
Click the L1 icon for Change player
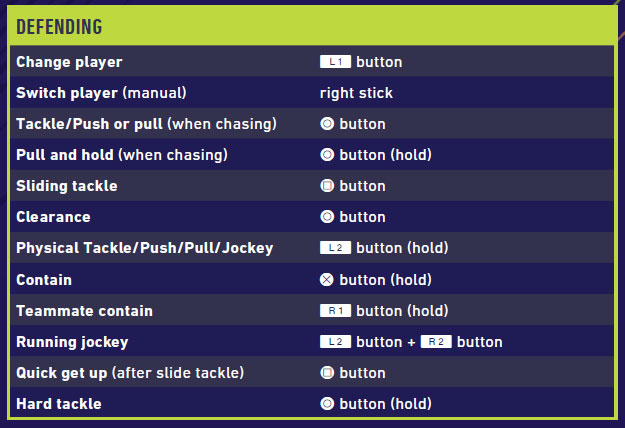pyautogui.click(x=335, y=62)
